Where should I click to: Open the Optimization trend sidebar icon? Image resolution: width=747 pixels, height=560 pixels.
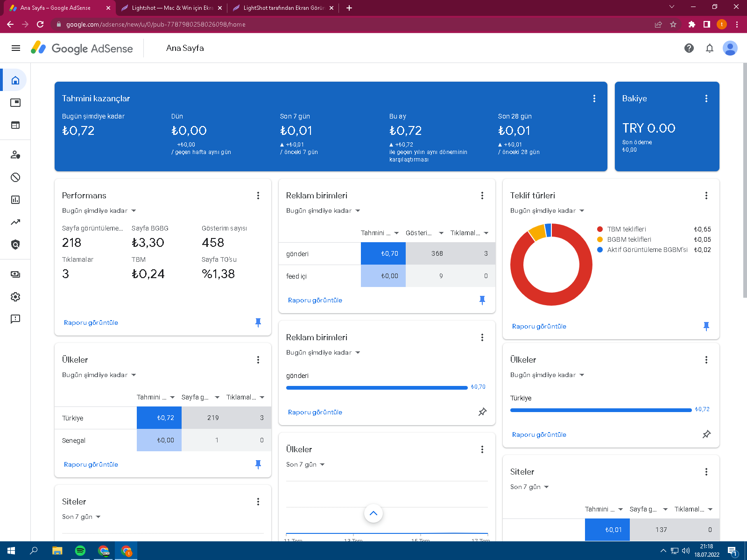(15, 222)
